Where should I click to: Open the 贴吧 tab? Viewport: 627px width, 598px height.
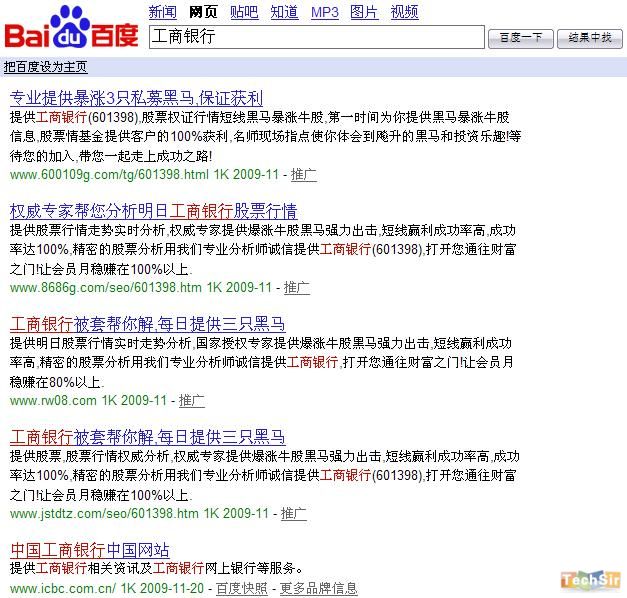pyautogui.click(x=244, y=12)
